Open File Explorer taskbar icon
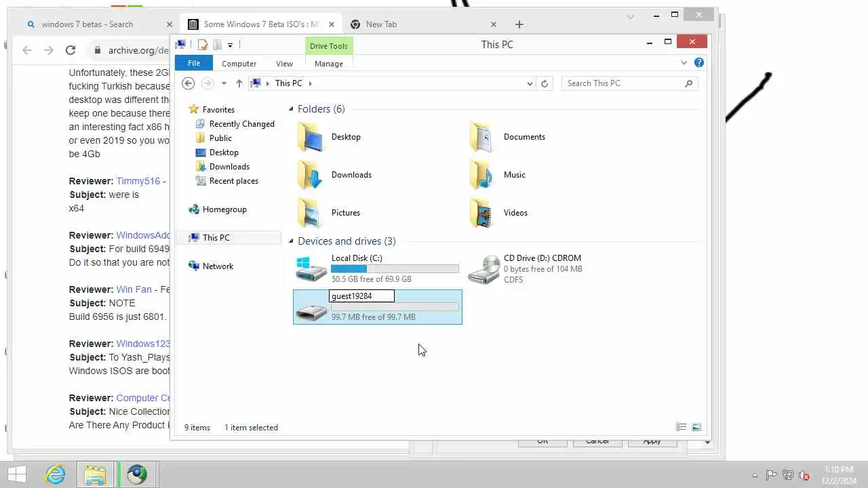The image size is (868, 488). pyautogui.click(x=96, y=474)
